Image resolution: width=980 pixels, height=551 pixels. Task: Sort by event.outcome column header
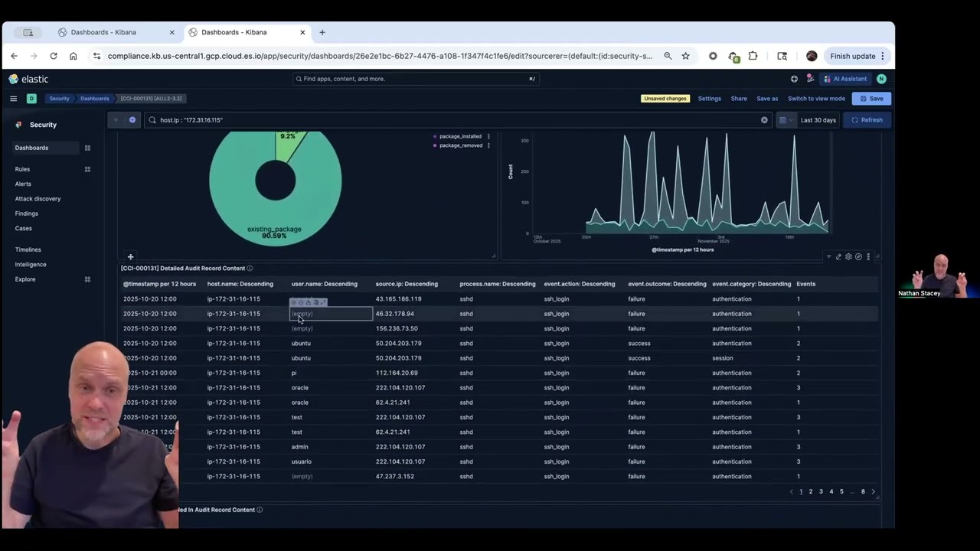click(667, 284)
